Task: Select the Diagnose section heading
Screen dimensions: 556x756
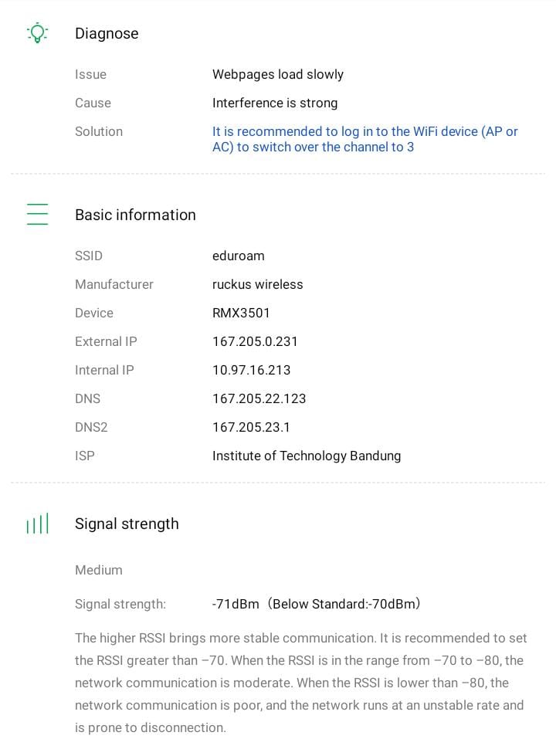Action: [x=107, y=33]
